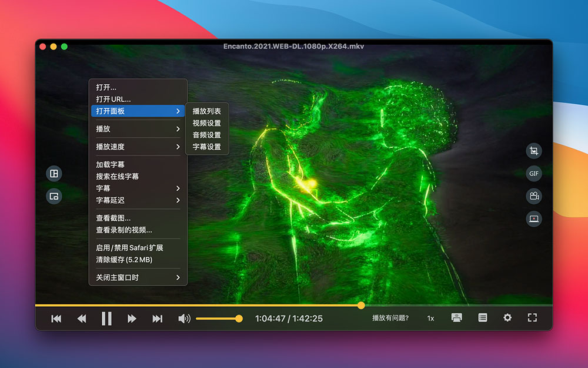Click the 播放有问题? link
Screen dimensions: 588x368
pyautogui.click(x=390, y=318)
